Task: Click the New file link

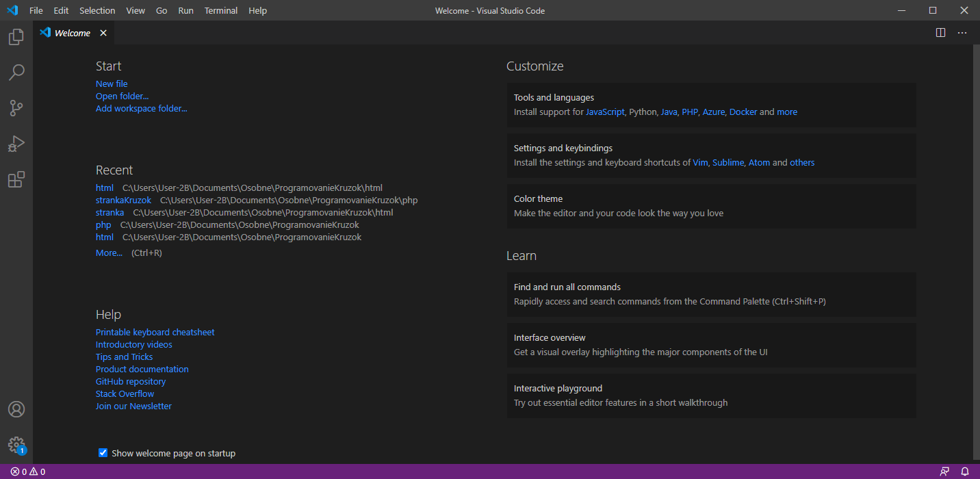Action: (112, 84)
